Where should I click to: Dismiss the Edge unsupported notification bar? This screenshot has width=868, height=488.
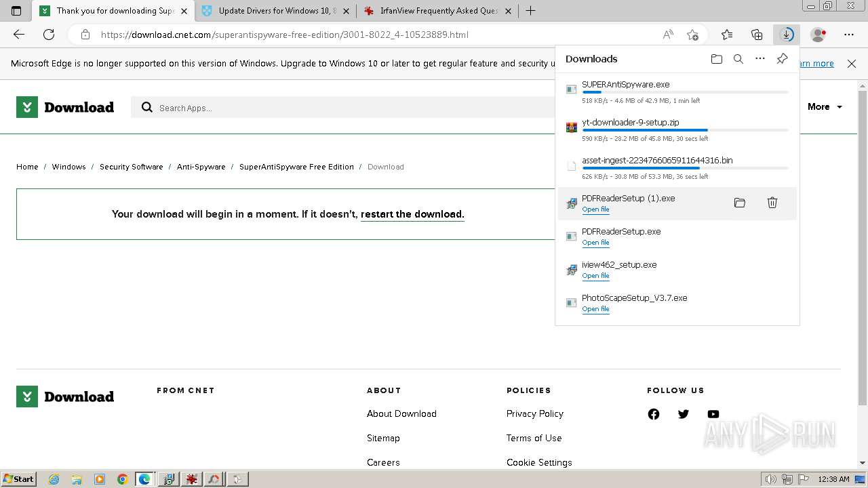point(852,64)
